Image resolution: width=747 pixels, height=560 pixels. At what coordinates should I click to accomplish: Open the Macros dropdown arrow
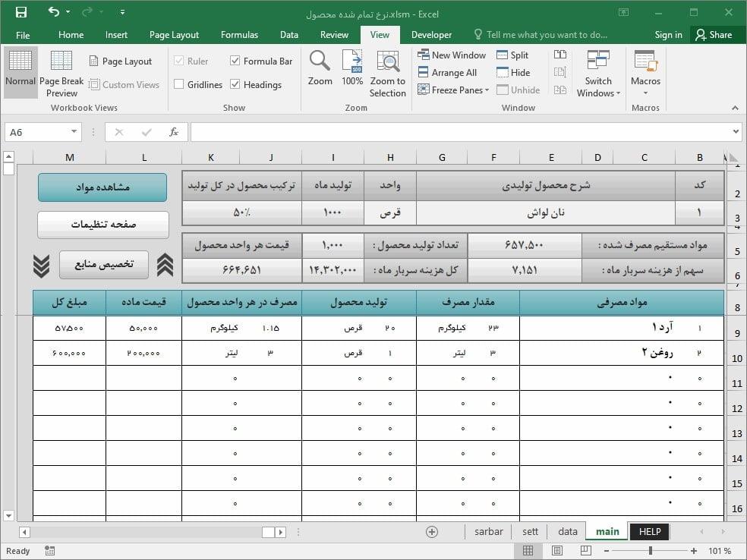(645, 93)
